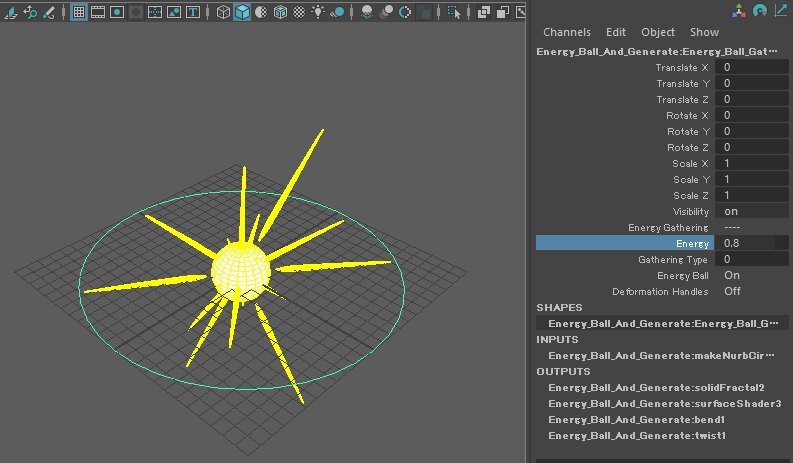The width and height of the screenshot is (793, 463).
Task: Select the Translate X attribute label
Action: click(682, 67)
